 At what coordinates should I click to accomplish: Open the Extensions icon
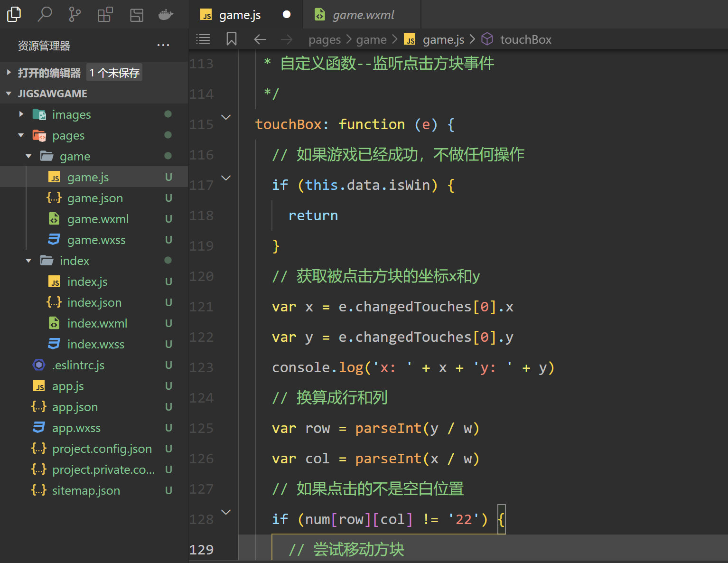click(105, 14)
